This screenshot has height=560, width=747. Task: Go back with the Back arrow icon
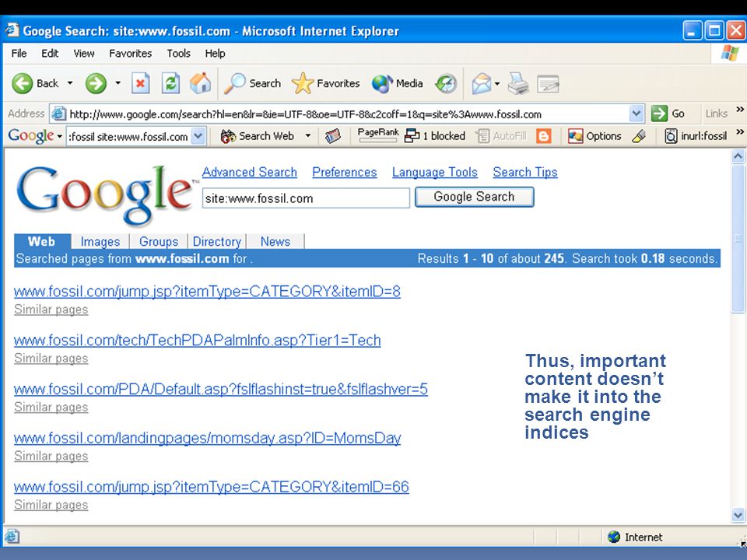click(x=23, y=83)
